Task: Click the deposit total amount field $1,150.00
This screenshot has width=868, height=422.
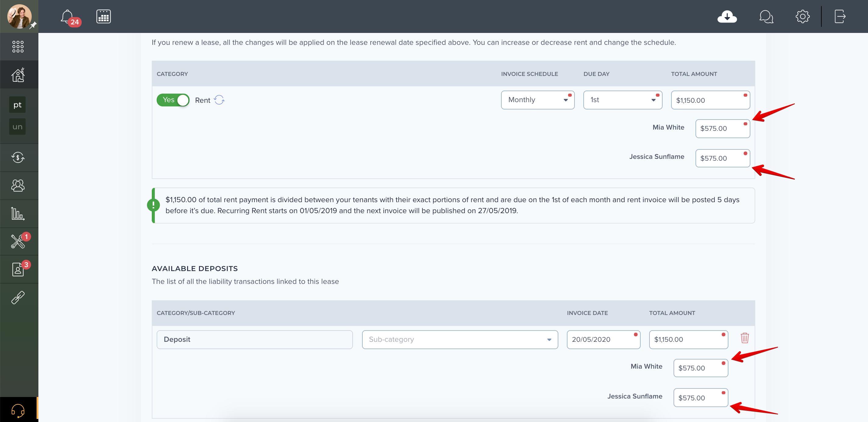Action: pyautogui.click(x=688, y=339)
